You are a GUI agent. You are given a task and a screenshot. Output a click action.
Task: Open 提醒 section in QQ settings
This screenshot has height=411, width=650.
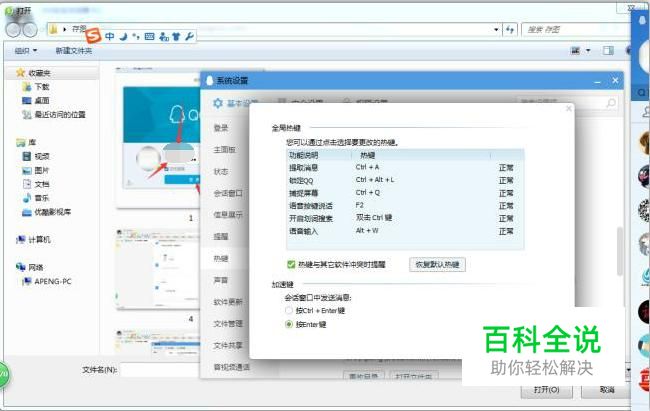click(x=221, y=236)
